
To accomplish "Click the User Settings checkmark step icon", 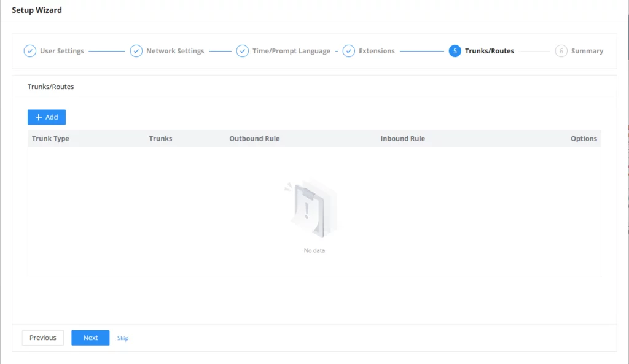I will [29, 51].
